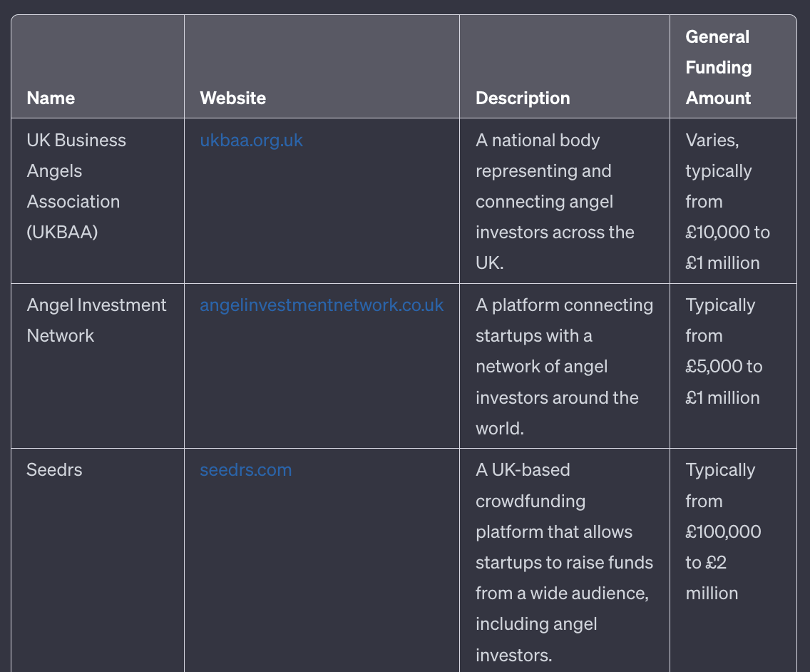The image size is (810, 672).
Task: Click the Description column header
Action: tap(523, 98)
